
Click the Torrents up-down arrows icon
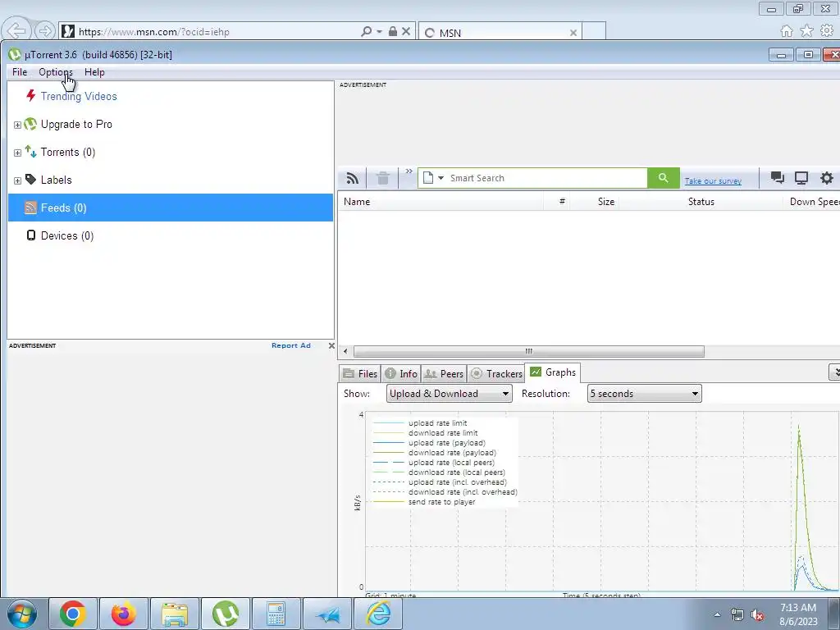pyautogui.click(x=30, y=152)
